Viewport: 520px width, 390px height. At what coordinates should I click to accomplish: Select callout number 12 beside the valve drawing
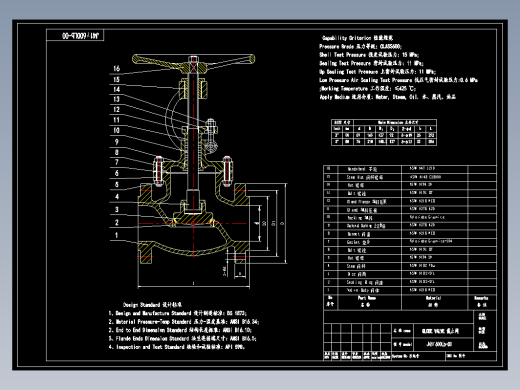pos(116,110)
